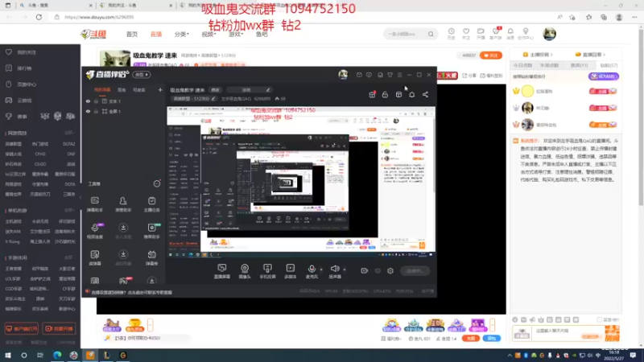This screenshot has height=362, width=644.
Task: Toggle the checkbox in Douyu chat options row
Action: 600,319
